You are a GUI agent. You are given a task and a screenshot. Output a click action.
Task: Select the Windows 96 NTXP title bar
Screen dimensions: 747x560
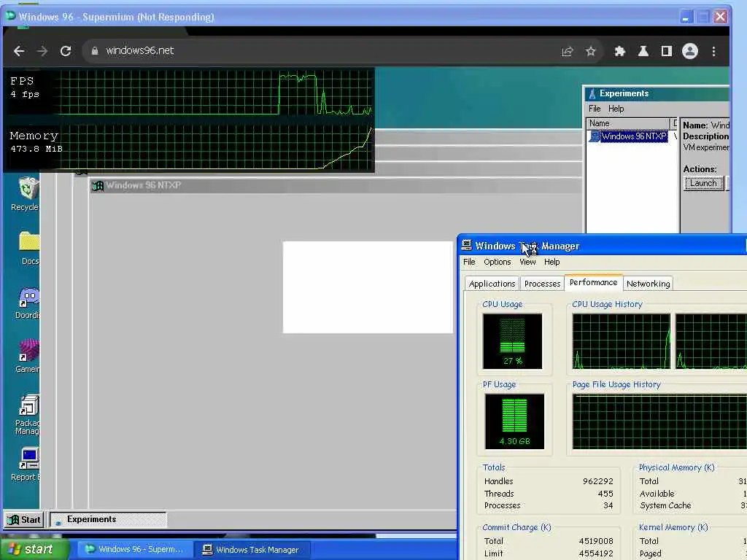[x=336, y=185]
